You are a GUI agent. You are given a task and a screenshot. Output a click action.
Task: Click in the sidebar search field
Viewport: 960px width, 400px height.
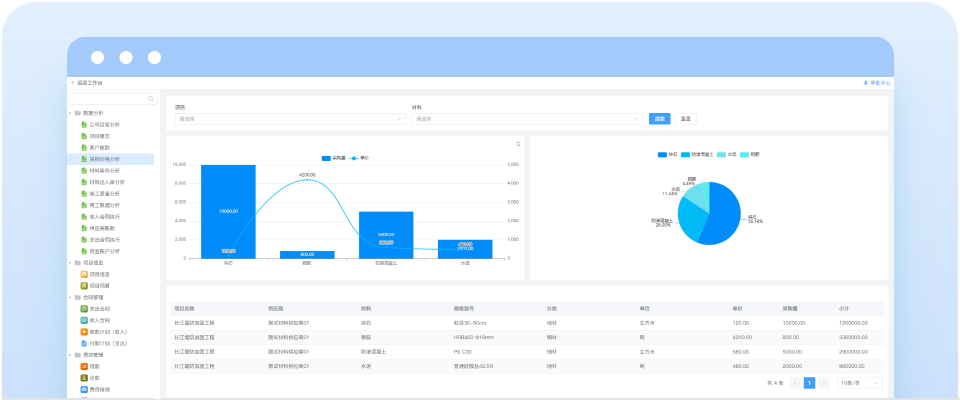[113, 99]
